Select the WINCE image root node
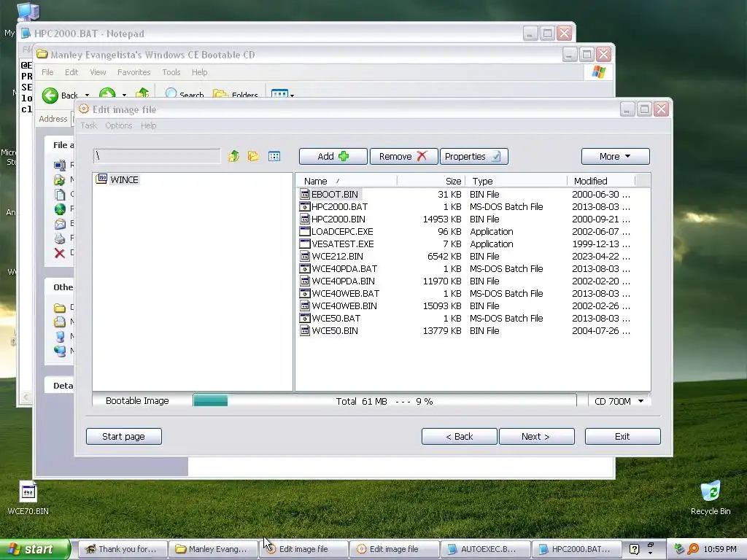This screenshot has height=560, width=747. 117,179
